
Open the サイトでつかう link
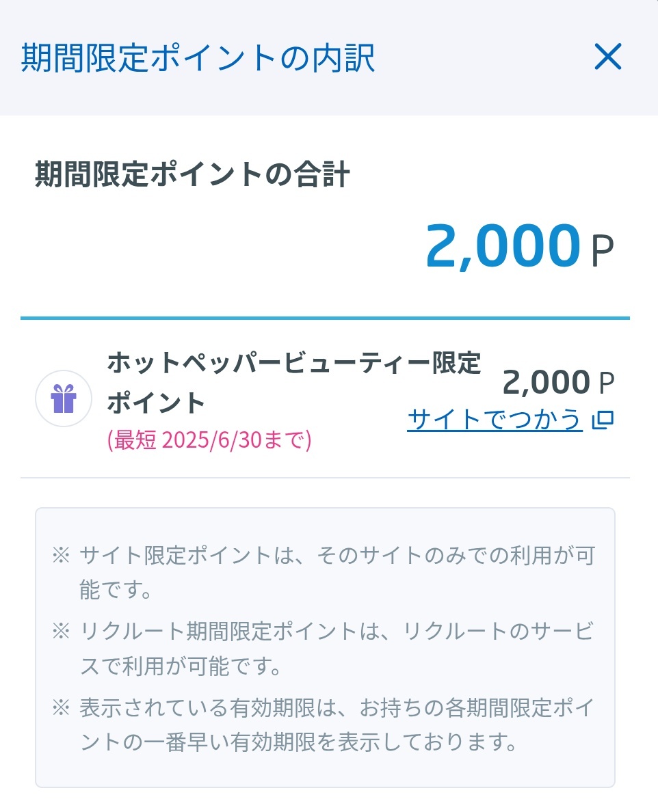[x=495, y=420]
